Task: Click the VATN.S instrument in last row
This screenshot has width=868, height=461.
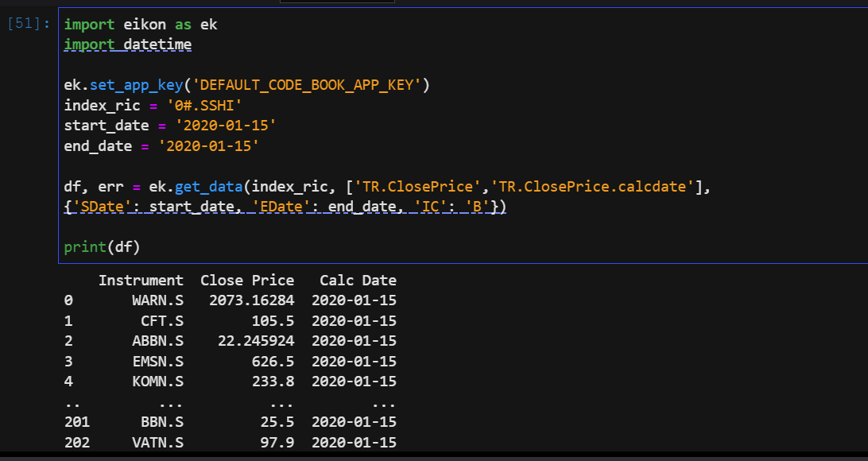Action: click(x=157, y=442)
